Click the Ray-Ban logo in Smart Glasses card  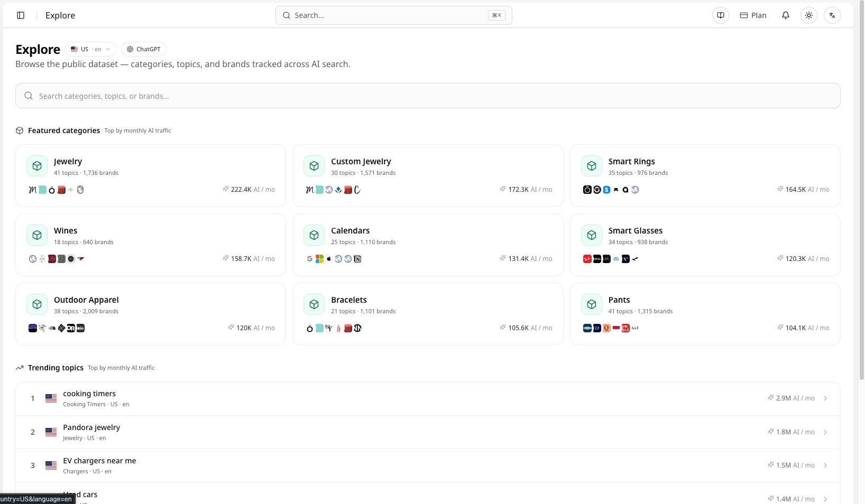[x=587, y=259]
